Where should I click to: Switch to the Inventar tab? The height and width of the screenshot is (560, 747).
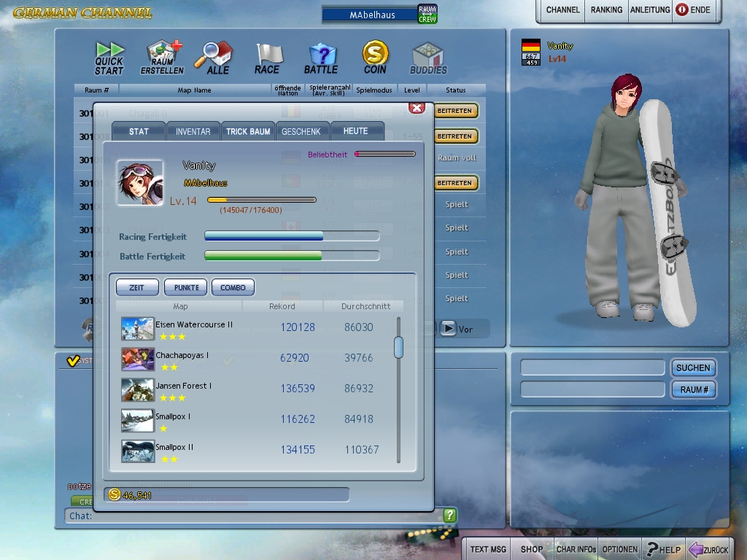193,131
